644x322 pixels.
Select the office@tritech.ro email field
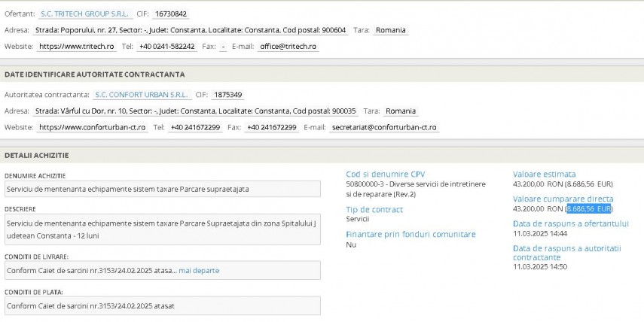tap(288, 46)
